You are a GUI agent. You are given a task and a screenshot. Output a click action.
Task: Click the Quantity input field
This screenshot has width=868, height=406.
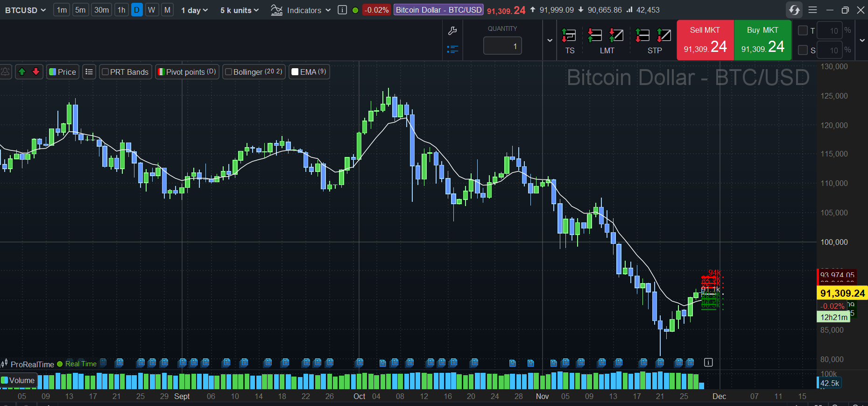pyautogui.click(x=502, y=46)
